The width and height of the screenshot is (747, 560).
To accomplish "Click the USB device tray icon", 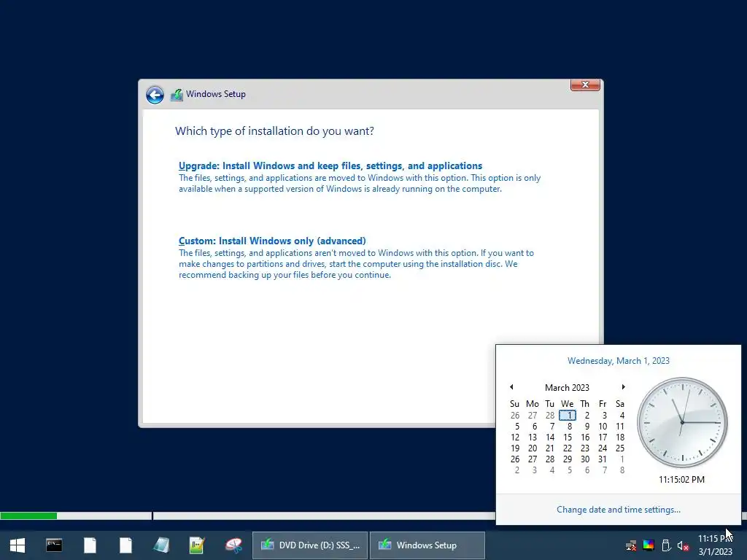I will pos(666,545).
